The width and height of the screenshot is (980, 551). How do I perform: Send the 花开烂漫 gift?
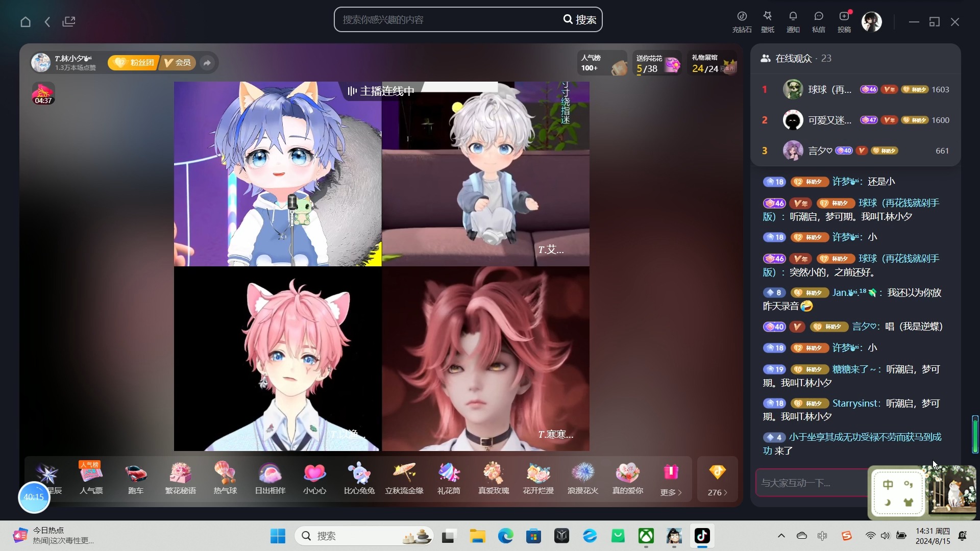538,478
